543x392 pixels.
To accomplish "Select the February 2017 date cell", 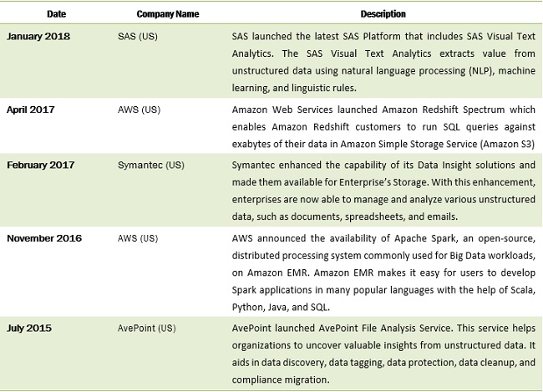I will pos(38,165).
